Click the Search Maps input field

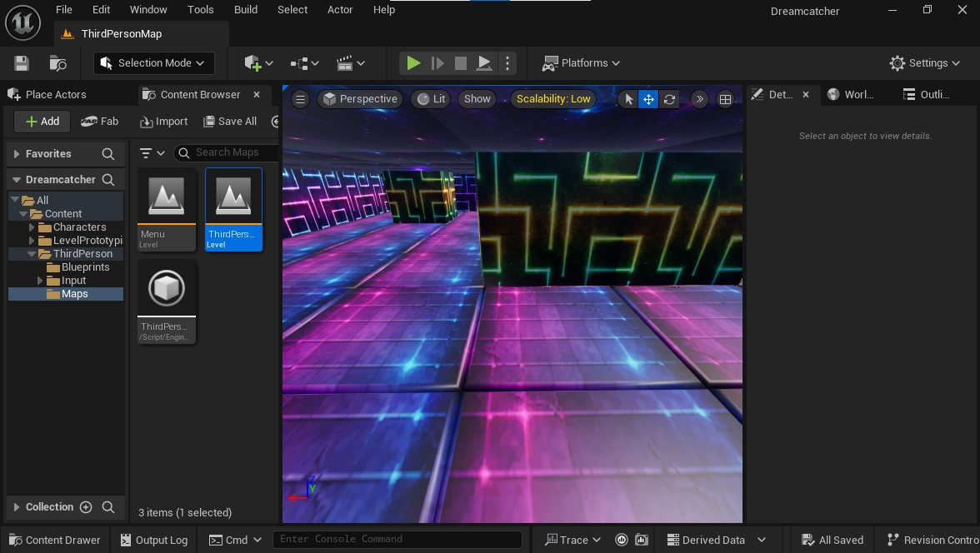[x=227, y=152]
